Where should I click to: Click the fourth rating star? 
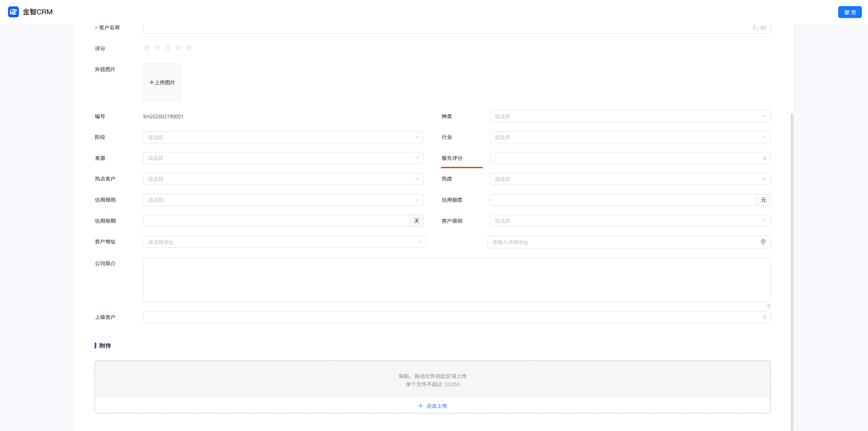tap(178, 48)
